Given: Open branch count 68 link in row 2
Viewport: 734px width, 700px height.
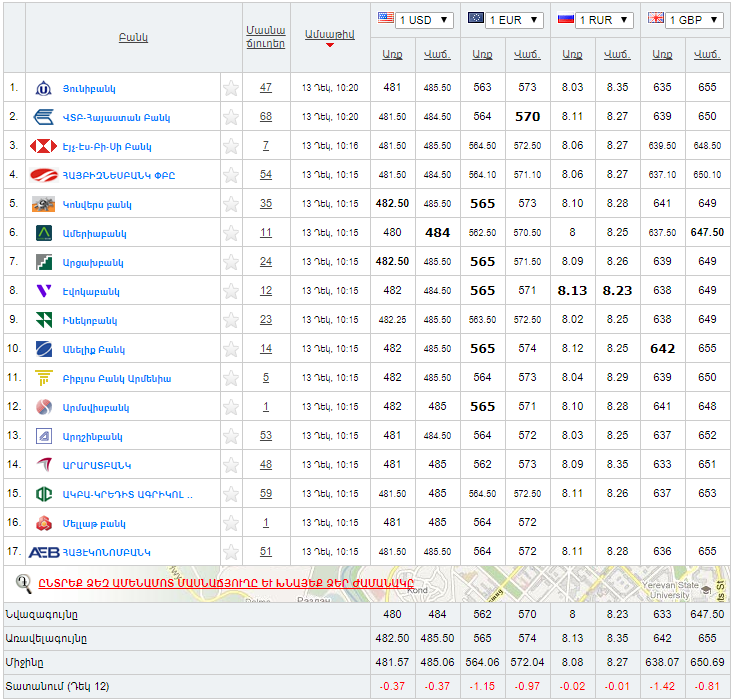Looking at the screenshot, I should click(x=266, y=117).
